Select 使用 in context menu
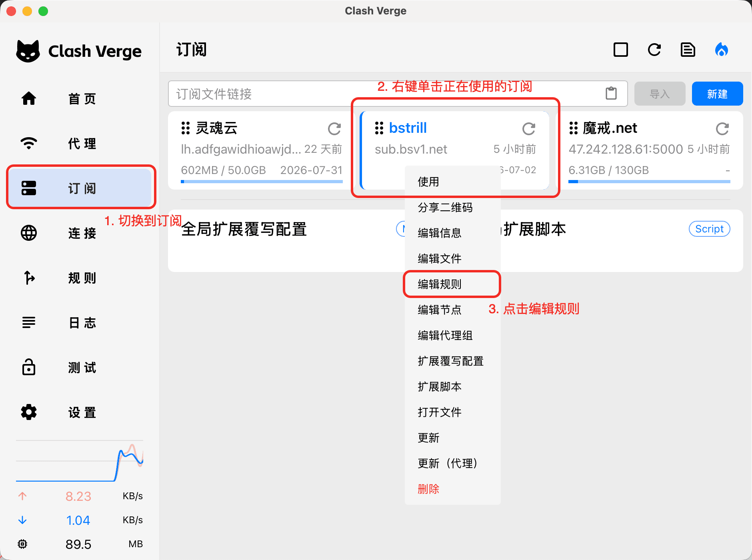Viewport: 752px width, 560px height. (x=453, y=182)
